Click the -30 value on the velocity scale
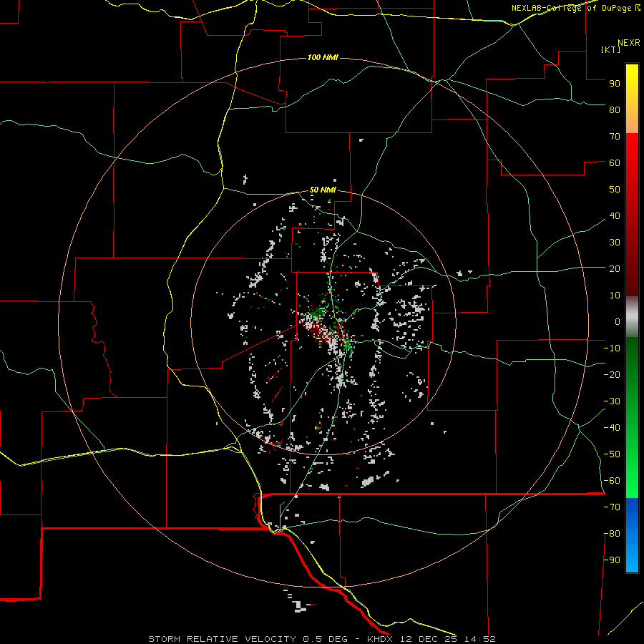The image size is (644, 644). (612, 401)
